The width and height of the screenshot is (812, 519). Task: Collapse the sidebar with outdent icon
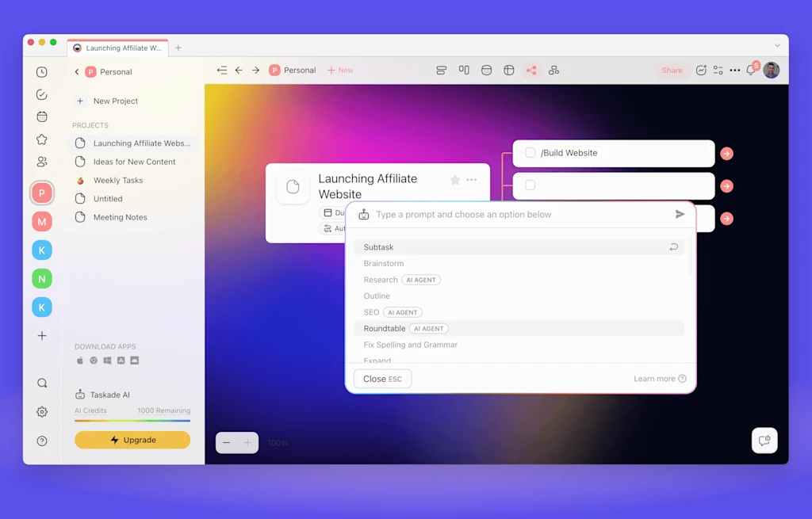(222, 71)
